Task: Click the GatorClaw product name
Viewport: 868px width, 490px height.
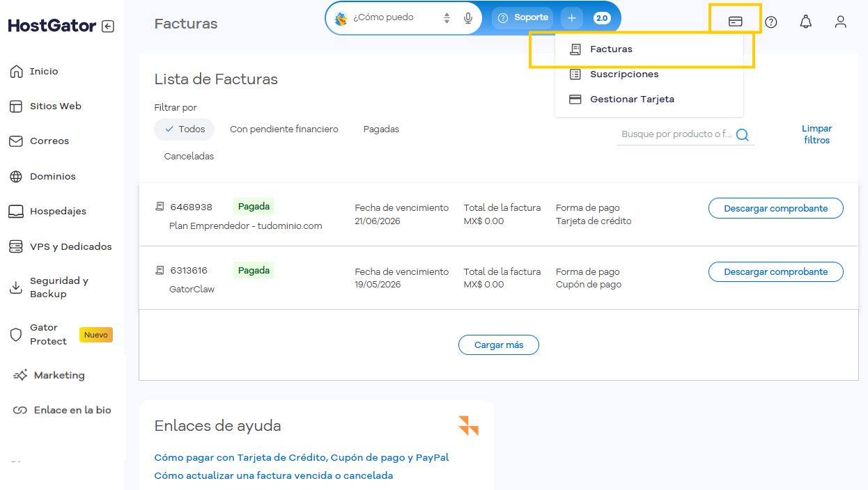Action: [x=192, y=289]
